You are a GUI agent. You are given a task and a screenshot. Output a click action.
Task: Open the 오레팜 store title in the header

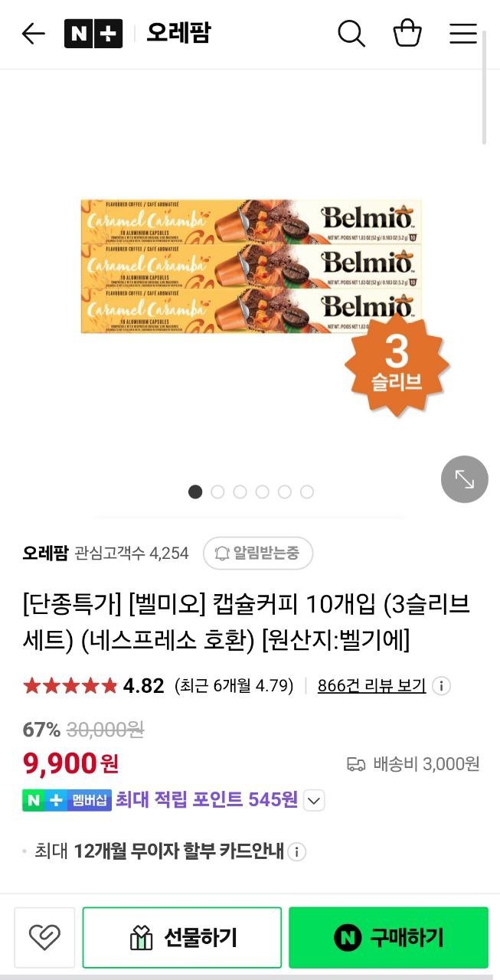(x=178, y=34)
